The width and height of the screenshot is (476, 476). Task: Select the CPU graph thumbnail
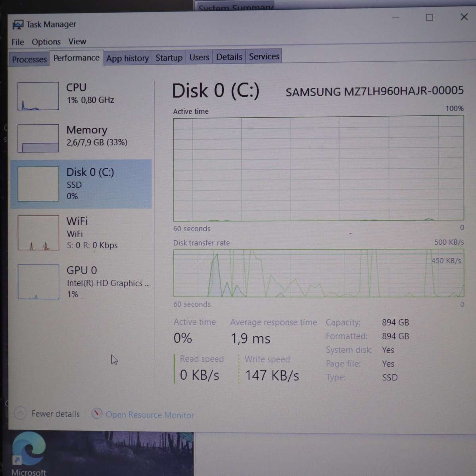(x=38, y=95)
